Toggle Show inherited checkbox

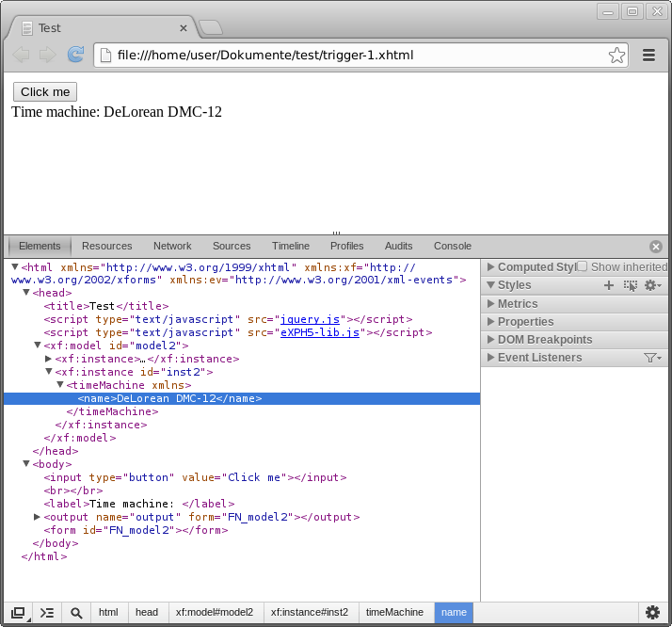coord(582,266)
